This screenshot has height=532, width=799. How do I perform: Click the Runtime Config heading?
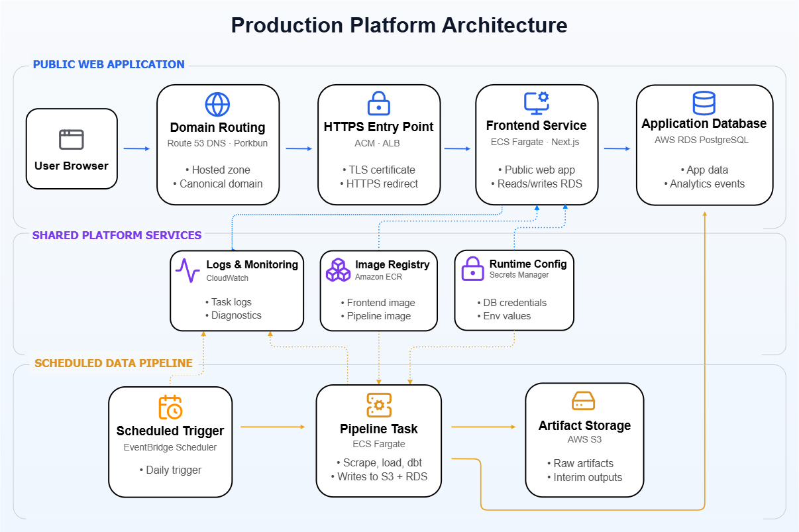tap(528, 264)
